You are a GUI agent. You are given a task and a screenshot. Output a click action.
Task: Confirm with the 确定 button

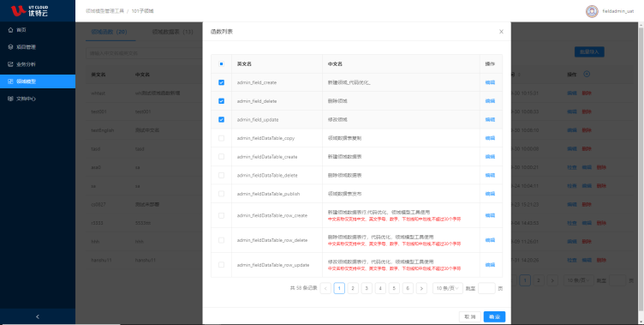click(494, 316)
